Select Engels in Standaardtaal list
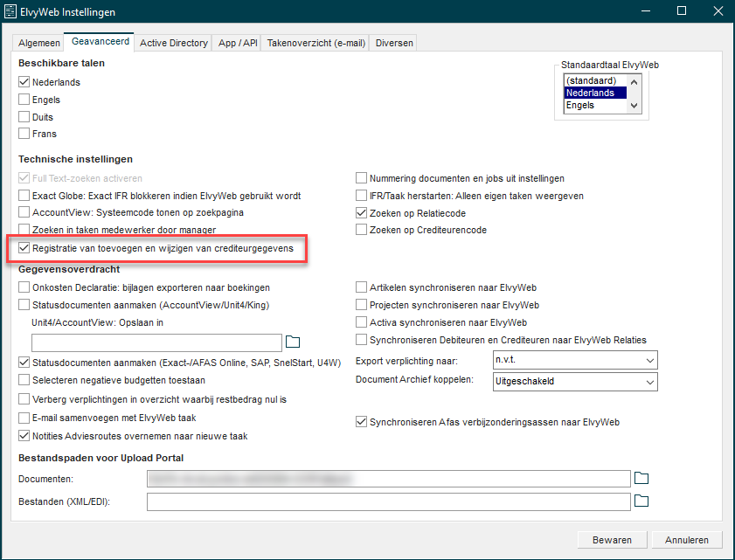The height and width of the screenshot is (560, 735). [x=595, y=105]
